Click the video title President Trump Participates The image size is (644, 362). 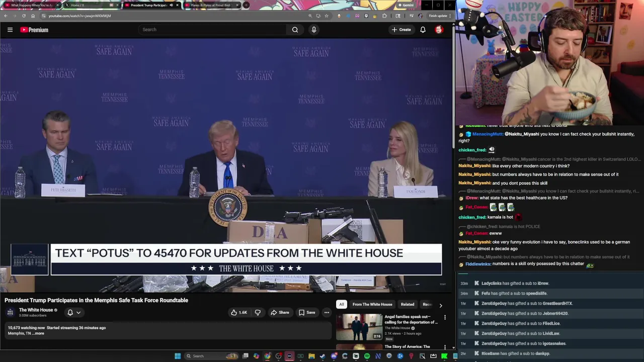tap(96, 300)
